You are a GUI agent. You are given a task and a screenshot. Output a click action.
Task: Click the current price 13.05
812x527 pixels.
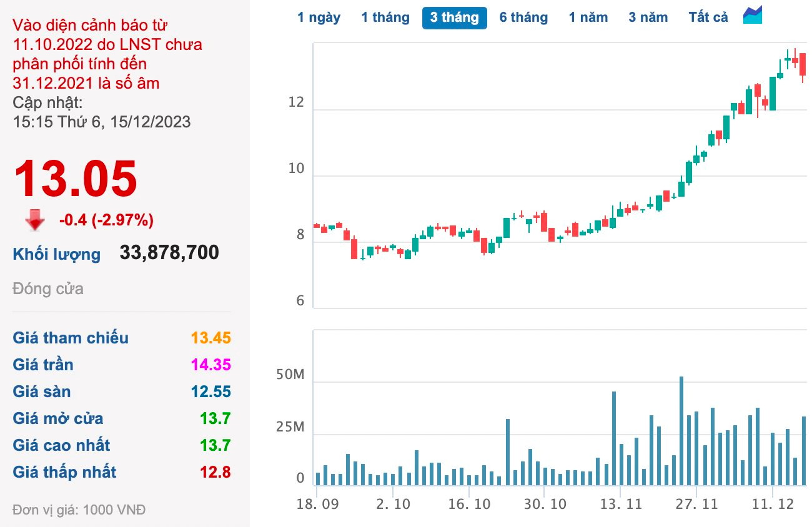point(75,179)
